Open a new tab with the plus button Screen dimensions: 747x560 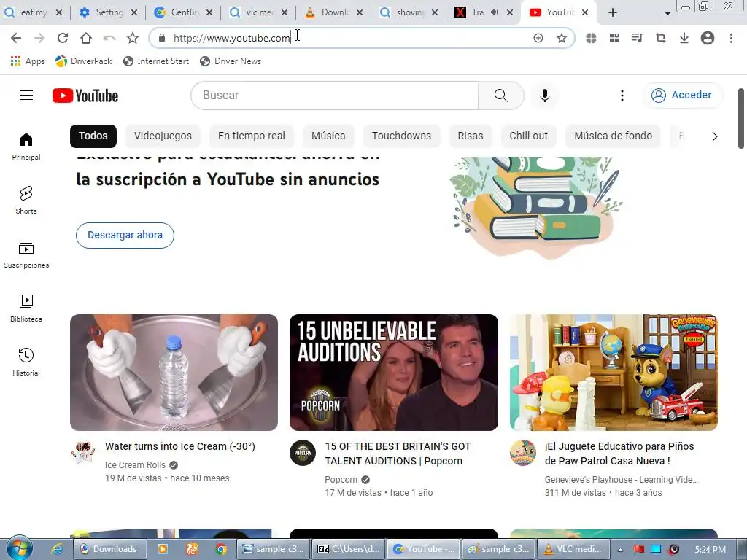613,13
